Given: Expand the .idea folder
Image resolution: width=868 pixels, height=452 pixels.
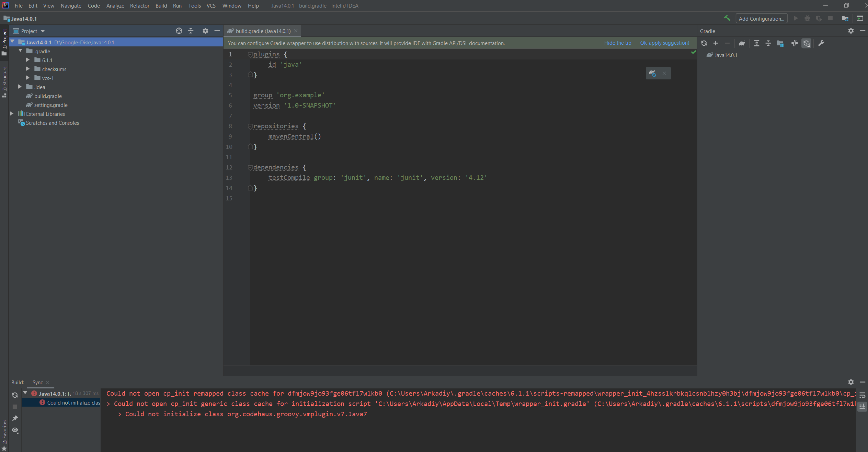Looking at the screenshot, I should click(20, 87).
